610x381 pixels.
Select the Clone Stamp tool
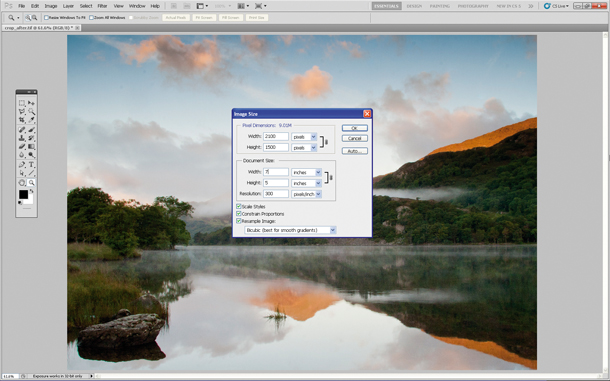[22, 138]
